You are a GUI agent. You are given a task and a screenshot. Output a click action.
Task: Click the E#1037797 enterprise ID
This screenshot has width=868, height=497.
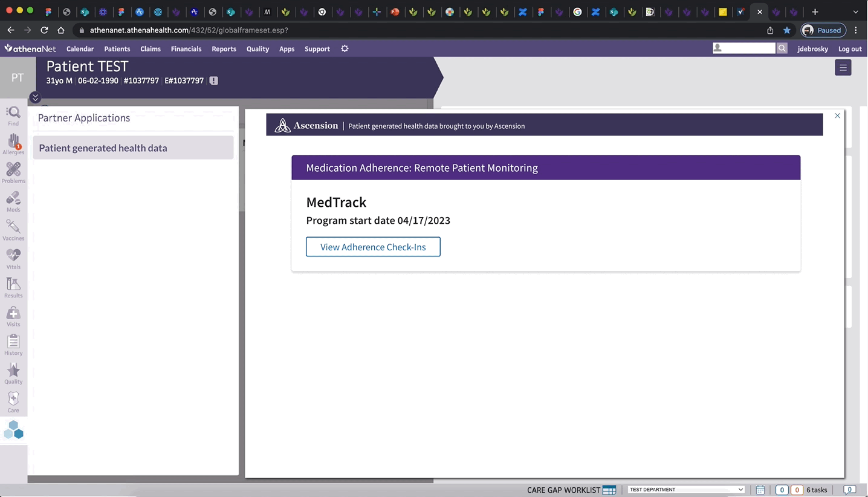click(184, 80)
